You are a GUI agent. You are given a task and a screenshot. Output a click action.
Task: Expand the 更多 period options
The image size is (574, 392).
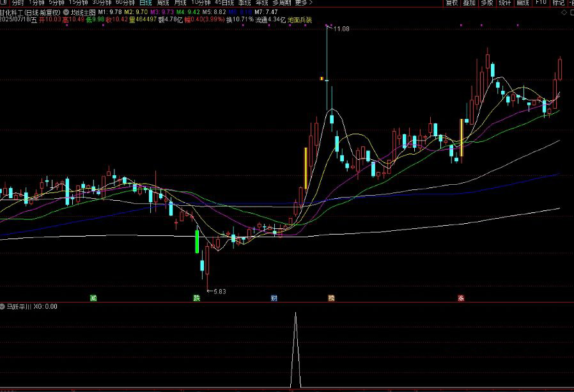tap(304, 3)
